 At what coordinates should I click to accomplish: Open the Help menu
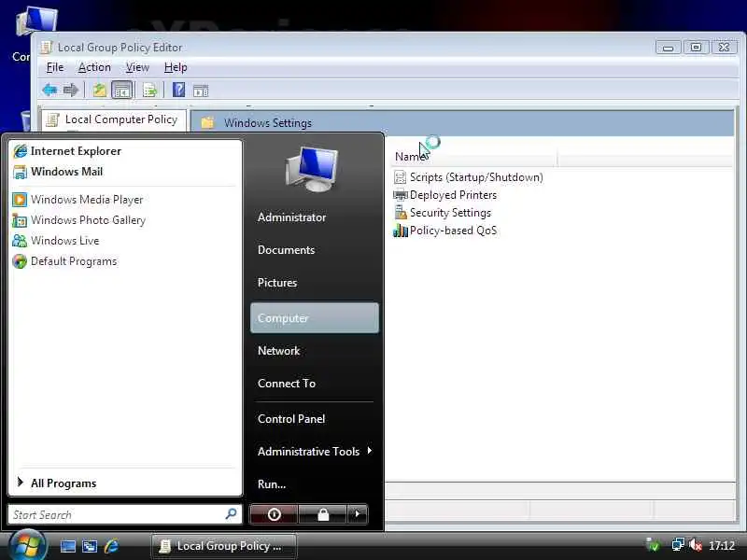click(176, 67)
